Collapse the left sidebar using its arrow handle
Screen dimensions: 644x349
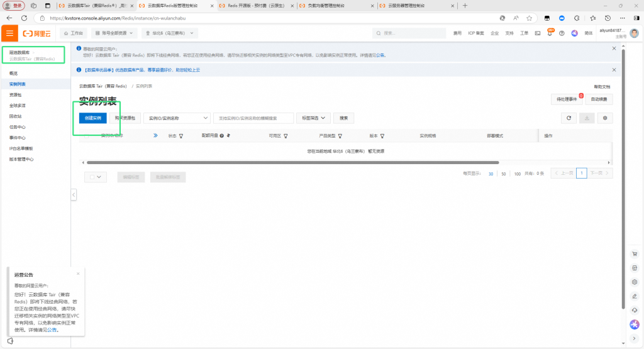(74, 196)
